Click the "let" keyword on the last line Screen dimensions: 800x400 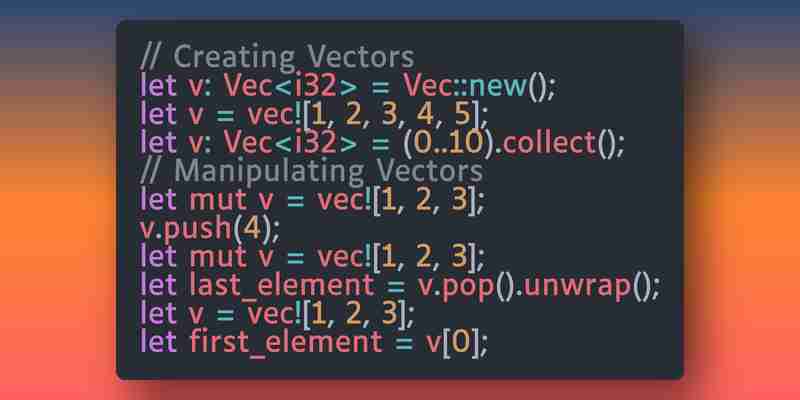tap(159, 345)
